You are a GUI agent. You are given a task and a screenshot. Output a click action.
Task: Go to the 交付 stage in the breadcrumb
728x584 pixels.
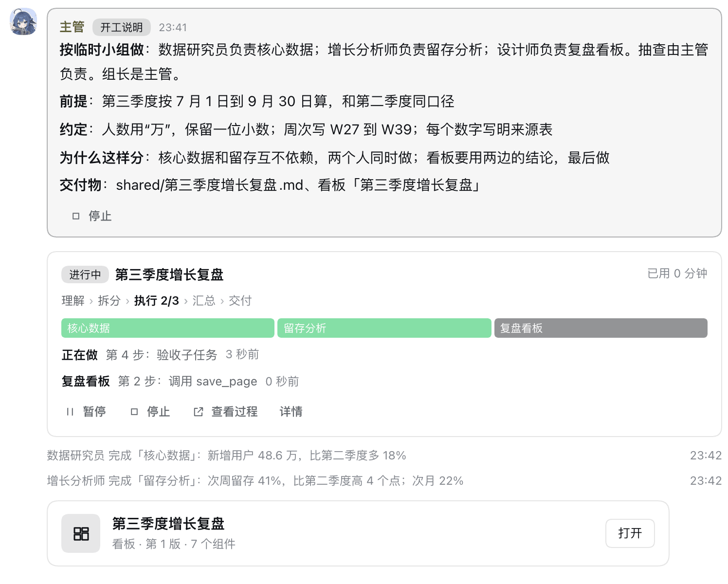240,301
